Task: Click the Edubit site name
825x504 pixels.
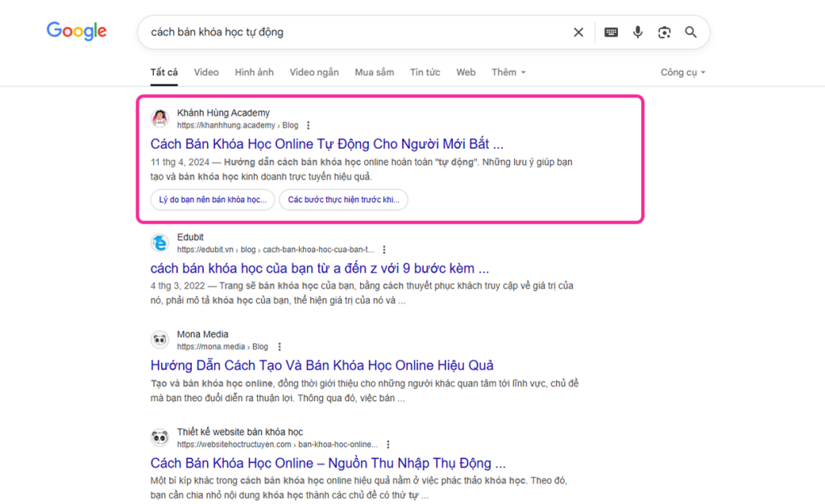Action: pos(190,237)
